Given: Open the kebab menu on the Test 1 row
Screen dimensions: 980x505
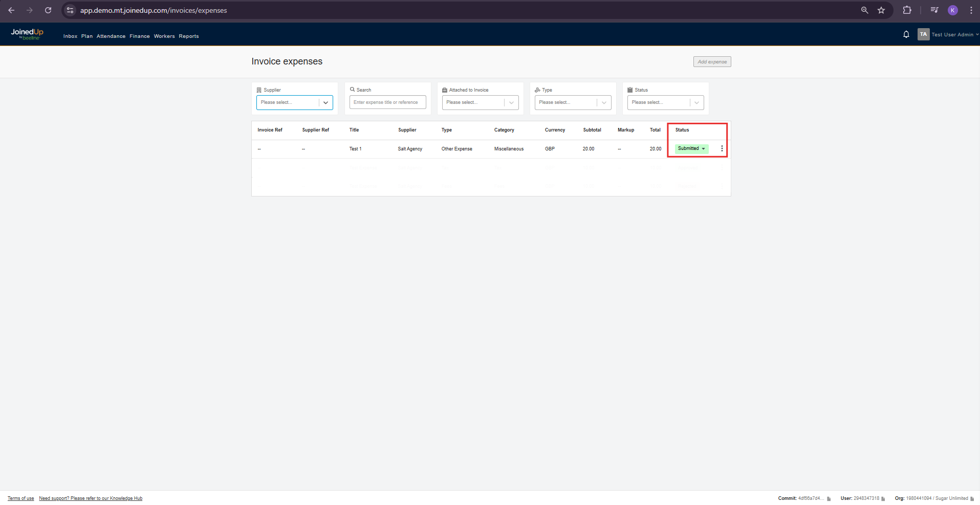Looking at the screenshot, I should pyautogui.click(x=722, y=148).
